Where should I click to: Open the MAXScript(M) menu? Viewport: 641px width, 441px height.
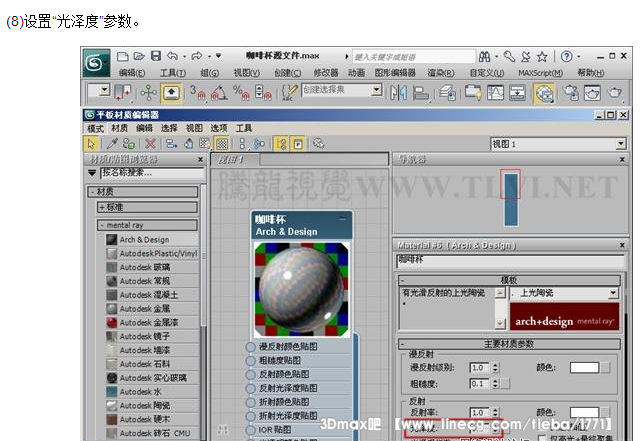pyautogui.click(x=540, y=73)
